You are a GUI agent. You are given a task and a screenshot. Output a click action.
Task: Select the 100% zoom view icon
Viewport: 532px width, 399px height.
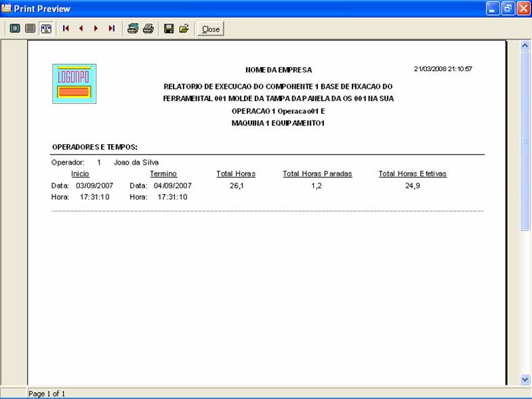30,28
